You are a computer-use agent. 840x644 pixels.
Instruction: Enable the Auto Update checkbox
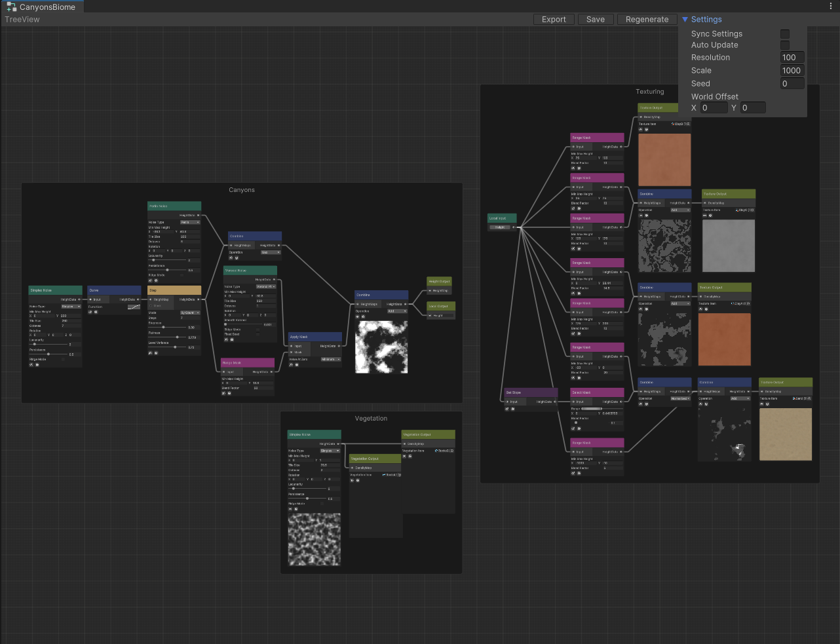[785, 45]
